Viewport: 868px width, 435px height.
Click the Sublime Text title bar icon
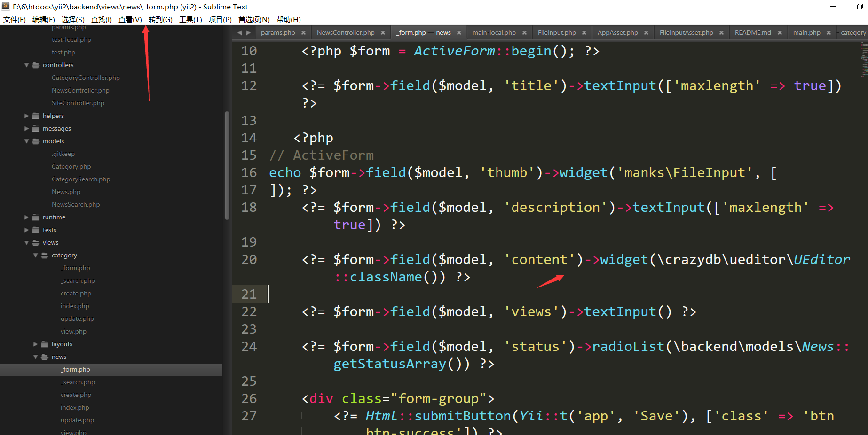click(6, 6)
